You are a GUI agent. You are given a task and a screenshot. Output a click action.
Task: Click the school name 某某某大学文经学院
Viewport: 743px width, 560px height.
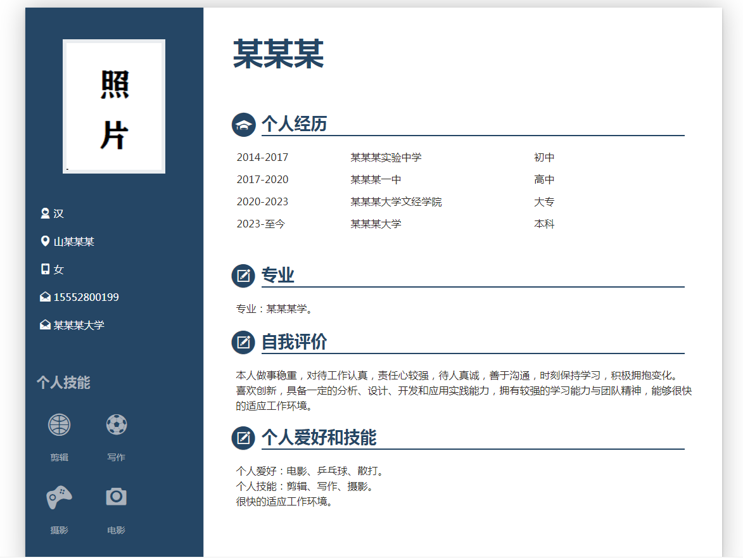coord(396,202)
